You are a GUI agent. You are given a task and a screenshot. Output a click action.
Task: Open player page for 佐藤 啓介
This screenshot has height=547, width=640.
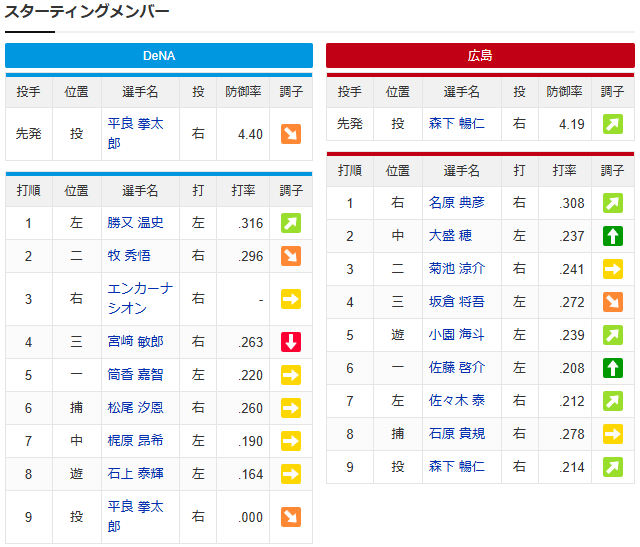click(457, 367)
